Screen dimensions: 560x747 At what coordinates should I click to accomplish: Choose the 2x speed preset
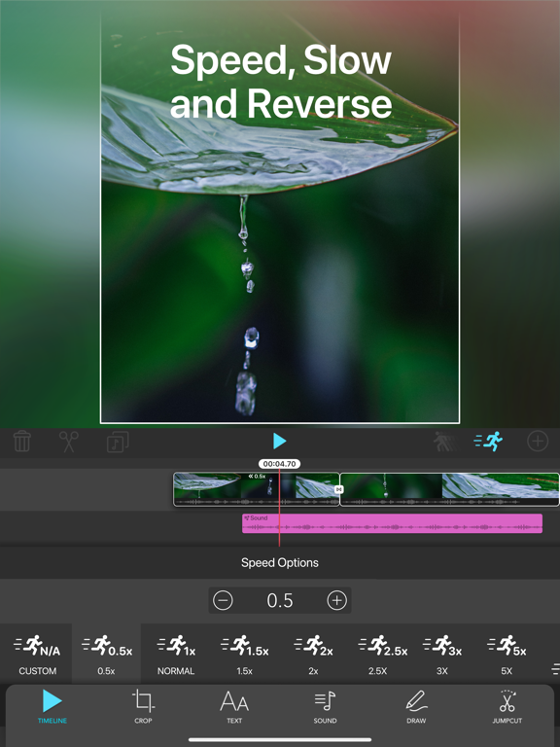(313, 654)
